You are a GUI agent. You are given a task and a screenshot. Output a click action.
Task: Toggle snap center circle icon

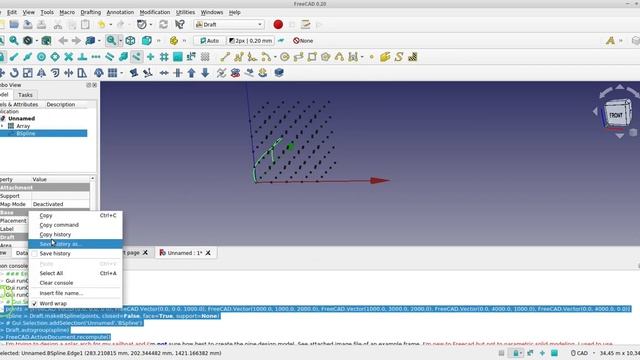(41, 57)
